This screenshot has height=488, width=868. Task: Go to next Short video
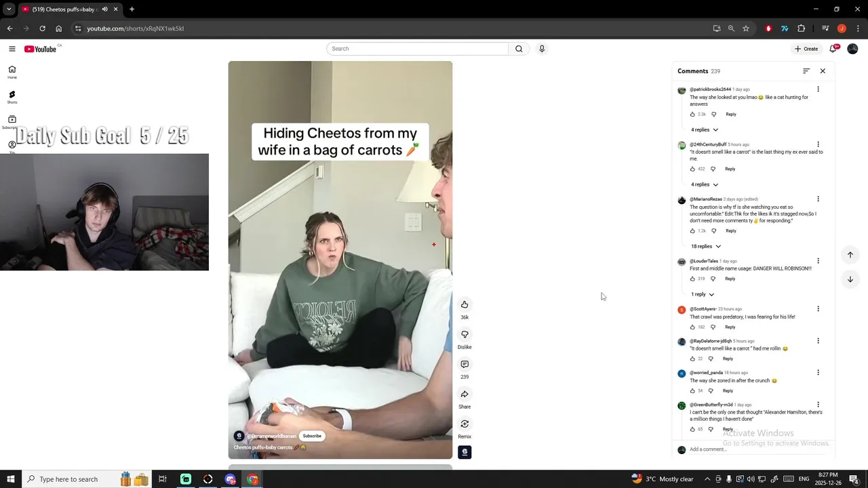(x=850, y=279)
